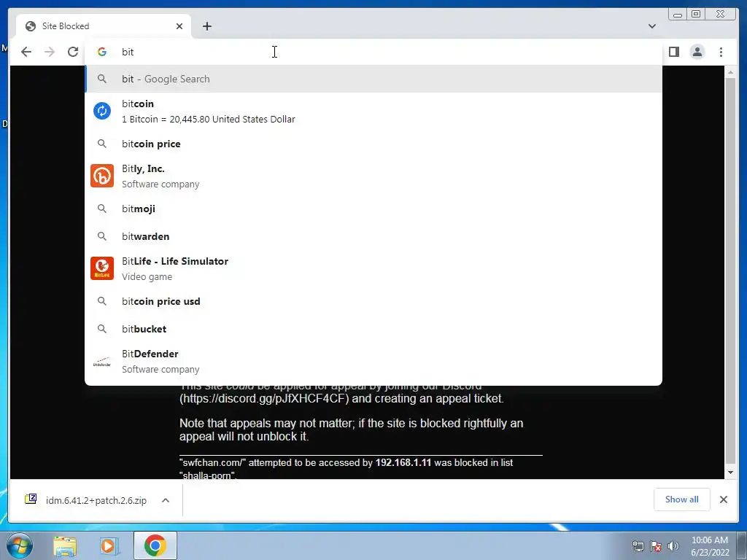Click the forward navigation arrow
Screen dimensions: 747x560
point(50,52)
